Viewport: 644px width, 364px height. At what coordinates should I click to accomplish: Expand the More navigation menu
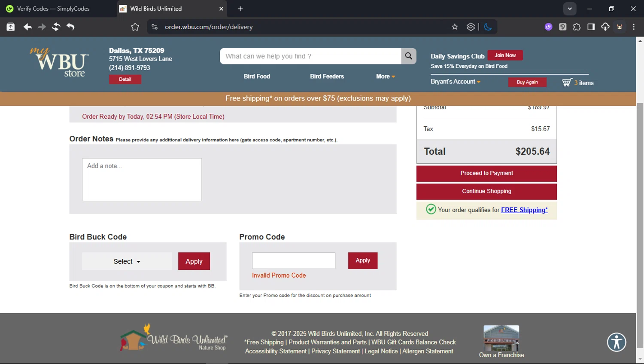[386, 76]
